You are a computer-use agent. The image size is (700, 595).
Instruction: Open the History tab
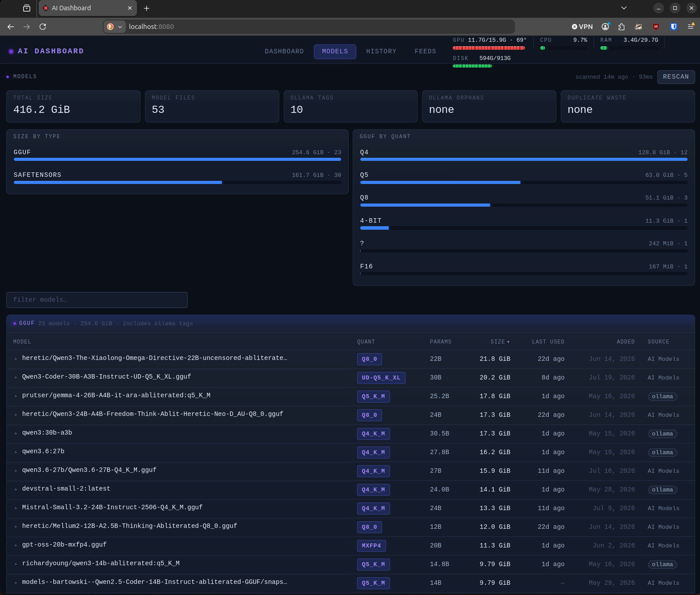pyautogui.click(x=381, y=52)
